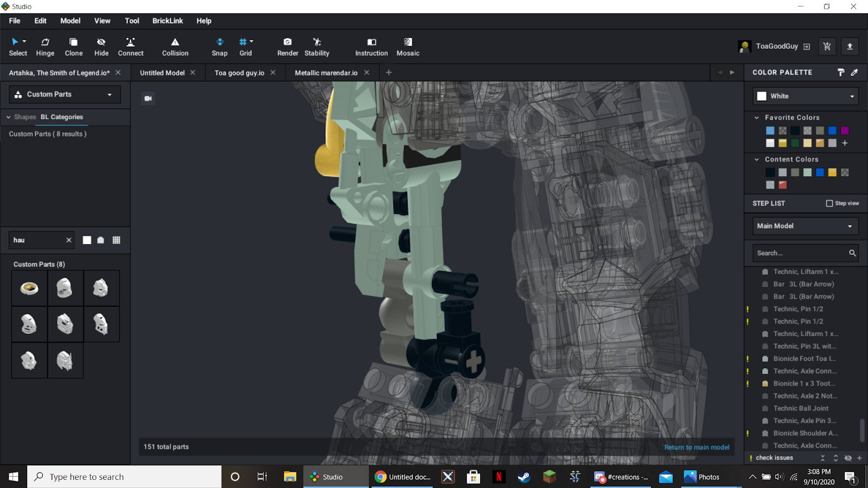Image resolution: width=868 pixels, height=488 pixels.
Task: Activate the Select tool
Action: coord(17,47)
